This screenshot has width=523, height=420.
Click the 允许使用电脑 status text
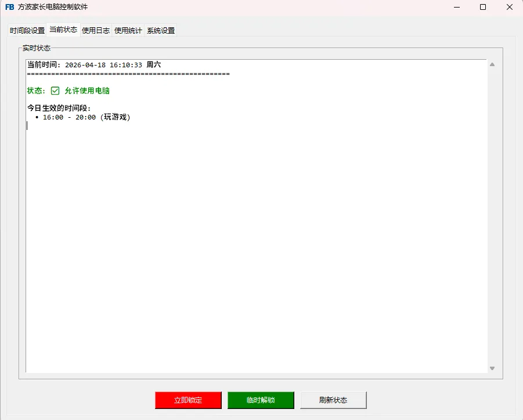87,90
